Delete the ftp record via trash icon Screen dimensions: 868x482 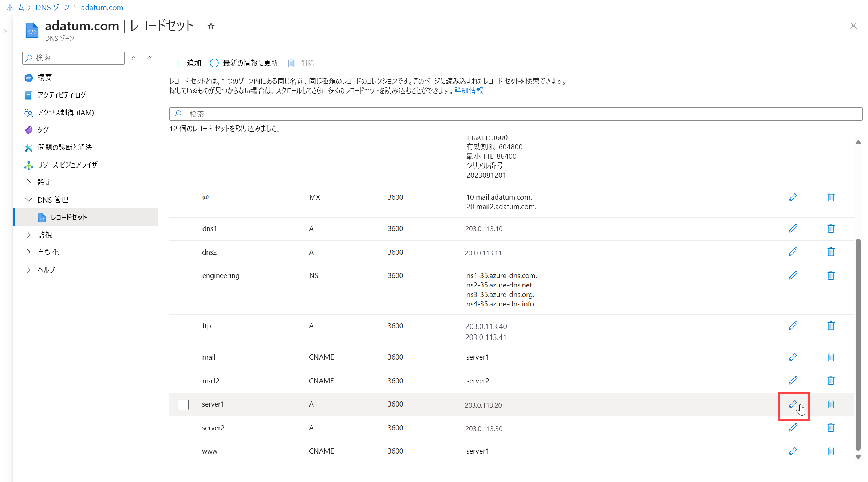pos(831,326)
